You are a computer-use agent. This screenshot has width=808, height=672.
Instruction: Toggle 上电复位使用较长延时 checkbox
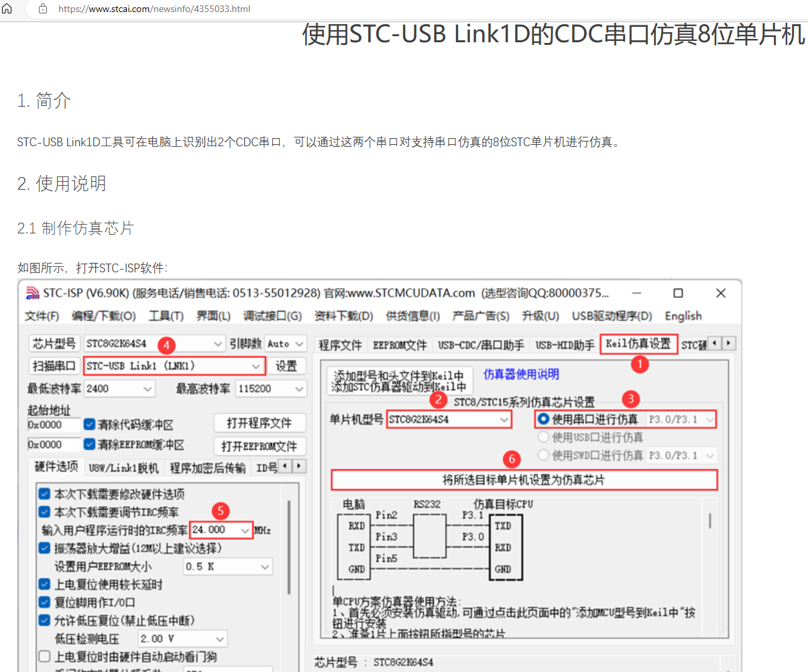tap(45, 584)
